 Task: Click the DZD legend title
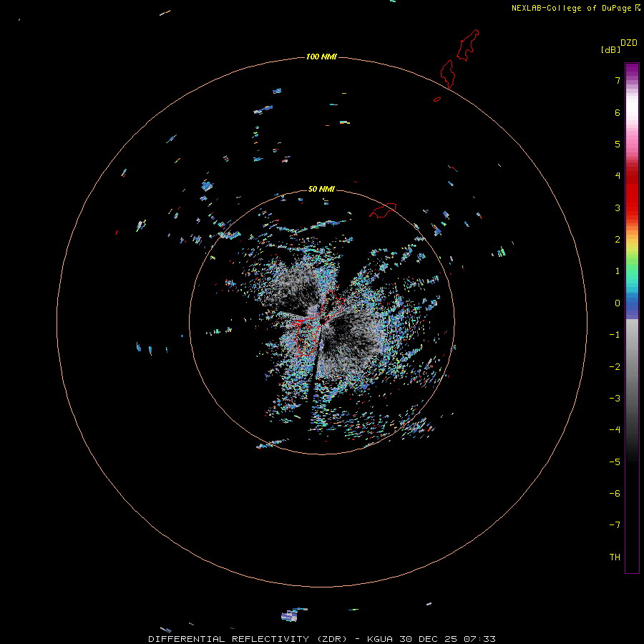pyautogui.click(x=629, y=43)
